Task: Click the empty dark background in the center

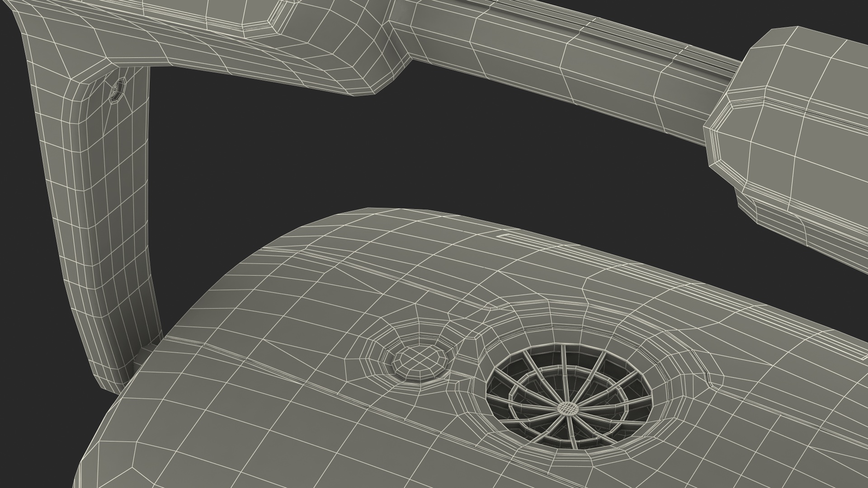Action: pos(407,154)
